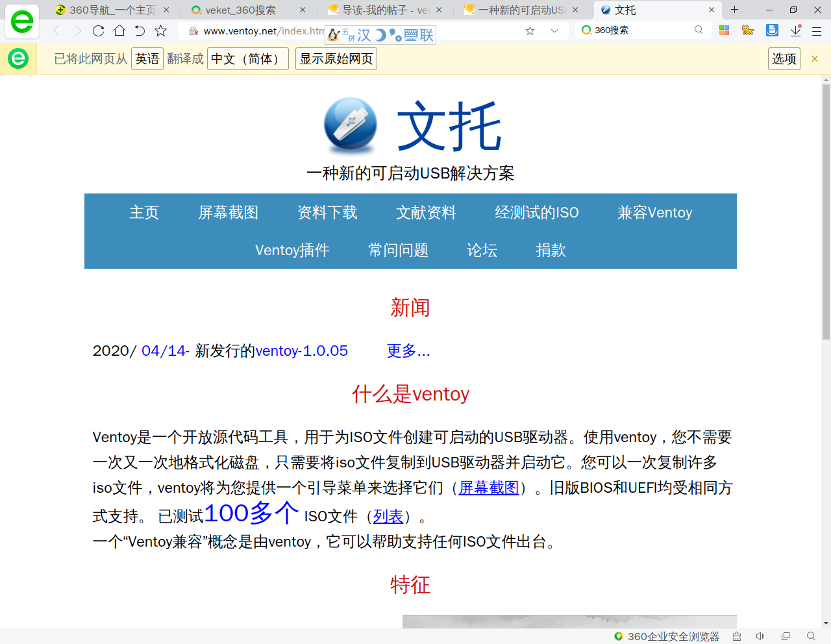Click 显示原始网页 button

336,59
